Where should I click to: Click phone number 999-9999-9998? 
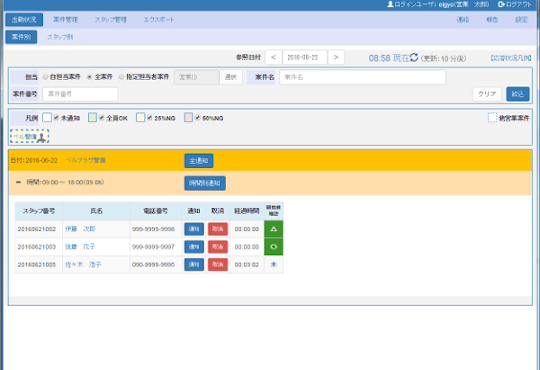tap(153, 229)
